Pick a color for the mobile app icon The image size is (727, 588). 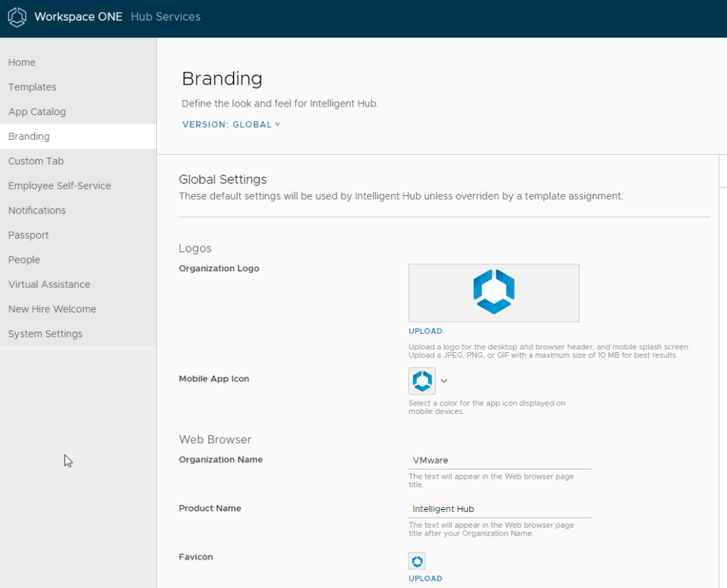coord(422,381)
